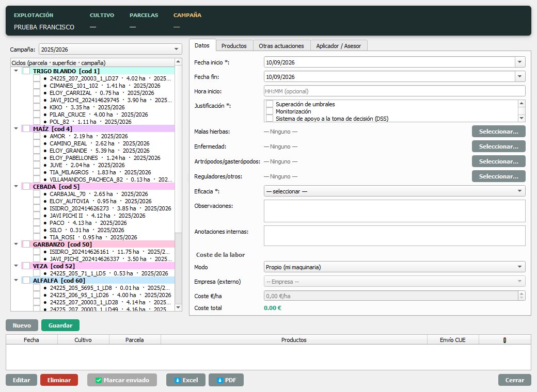
Task: Select the ELOY_CARRIZAL parcel checkbox
Action: (37, 93)
